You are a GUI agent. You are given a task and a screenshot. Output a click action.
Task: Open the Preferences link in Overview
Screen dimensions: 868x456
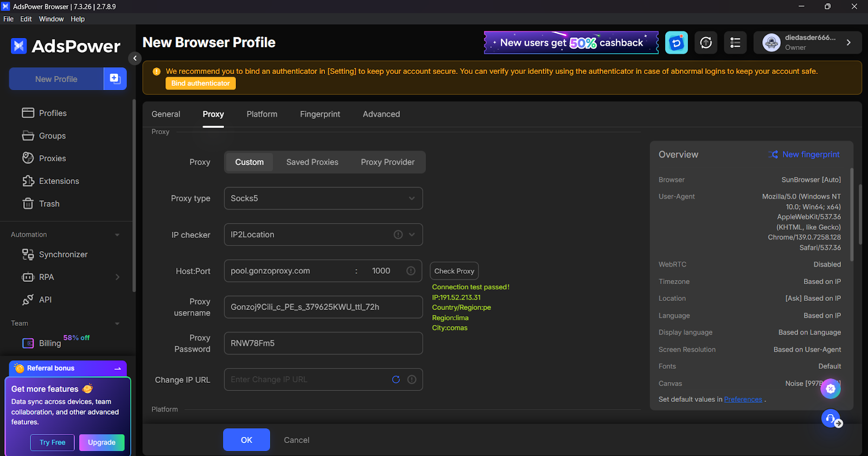[x=743, y=400]
